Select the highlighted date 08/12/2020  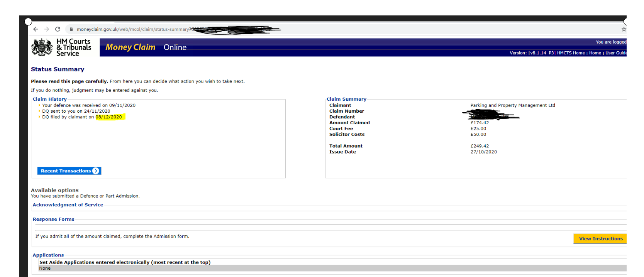[109, 117]
